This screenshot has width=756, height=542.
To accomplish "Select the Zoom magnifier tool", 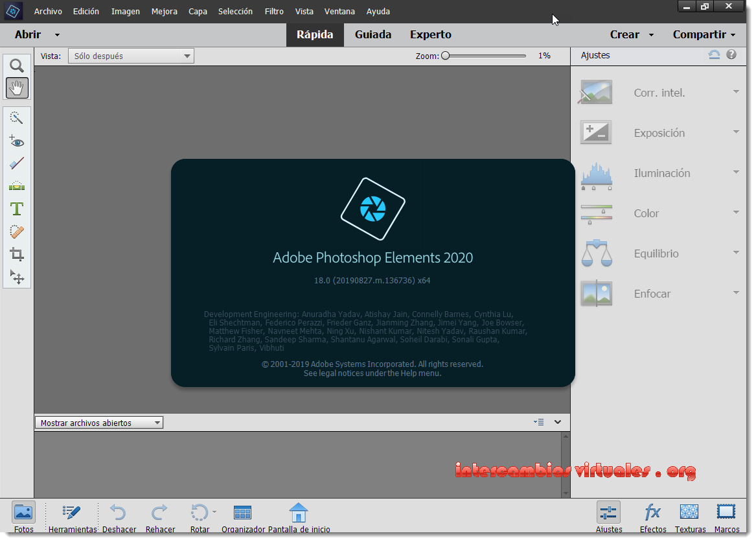I will 17,65.
